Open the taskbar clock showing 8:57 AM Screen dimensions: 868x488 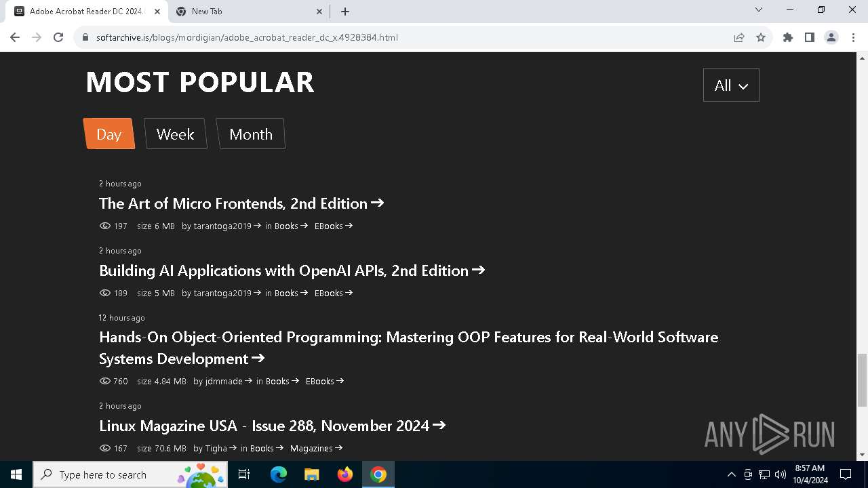pyautogui.click(x=810, y=474)
